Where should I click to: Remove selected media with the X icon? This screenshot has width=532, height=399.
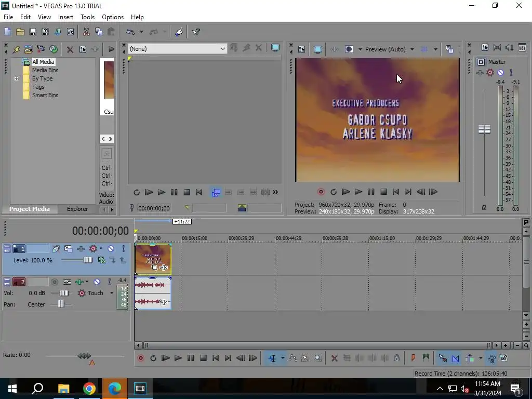coord(70,49)
